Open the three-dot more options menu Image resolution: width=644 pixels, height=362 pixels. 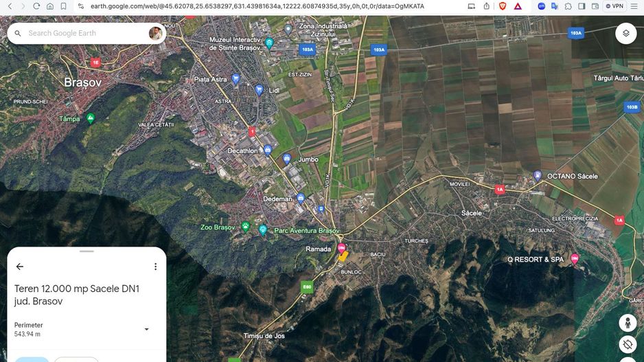pos(155,267)
